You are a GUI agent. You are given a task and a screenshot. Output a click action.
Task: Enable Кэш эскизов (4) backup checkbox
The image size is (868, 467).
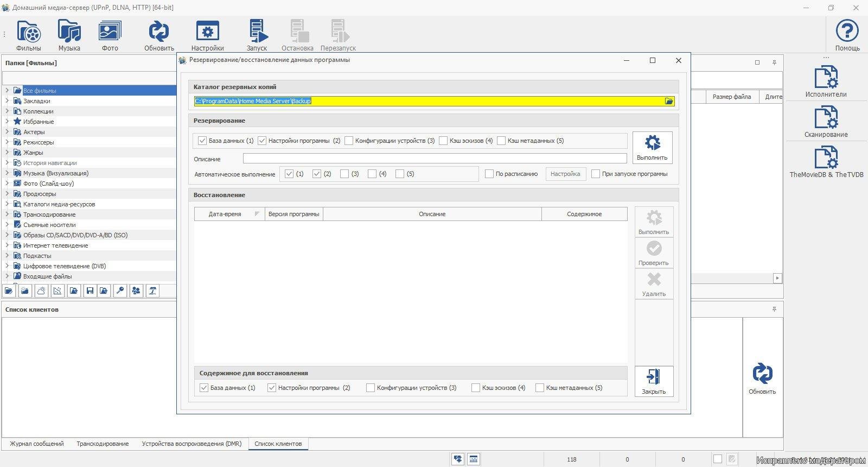click(444, 141)
